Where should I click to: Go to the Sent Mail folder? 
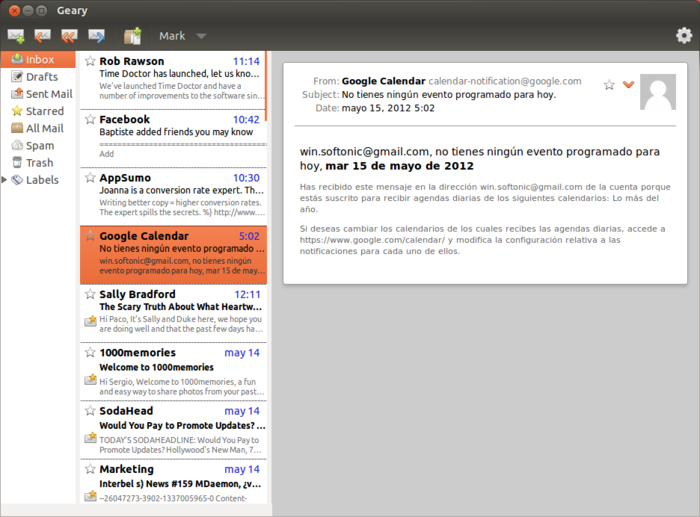(48, 94)
